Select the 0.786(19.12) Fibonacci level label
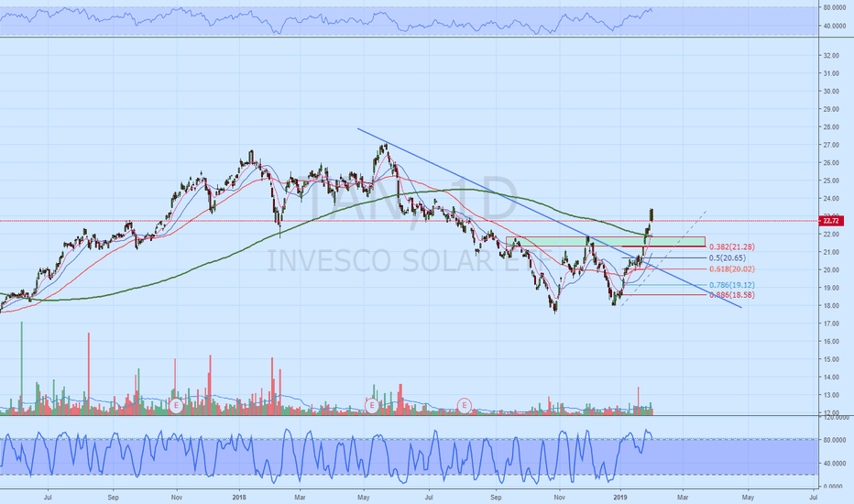Viewport: 854px width, 504px height. coord(731,285)
